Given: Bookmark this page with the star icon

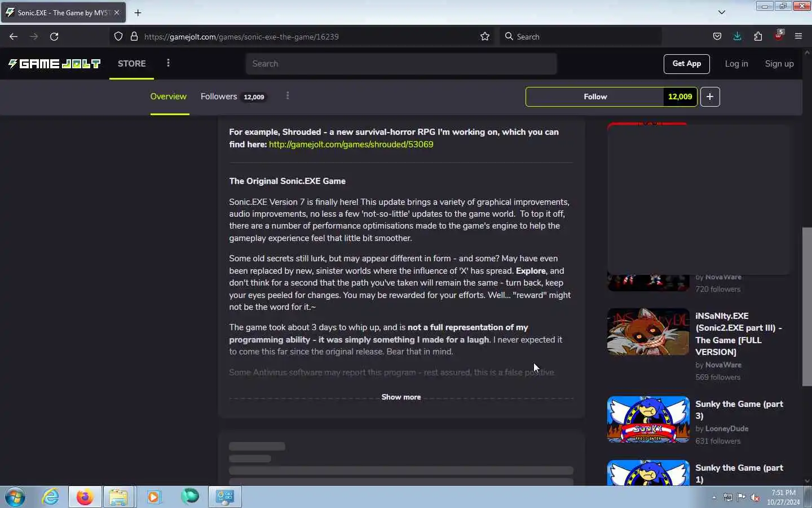Looking at the screenshot, I should tap(485, 37).
